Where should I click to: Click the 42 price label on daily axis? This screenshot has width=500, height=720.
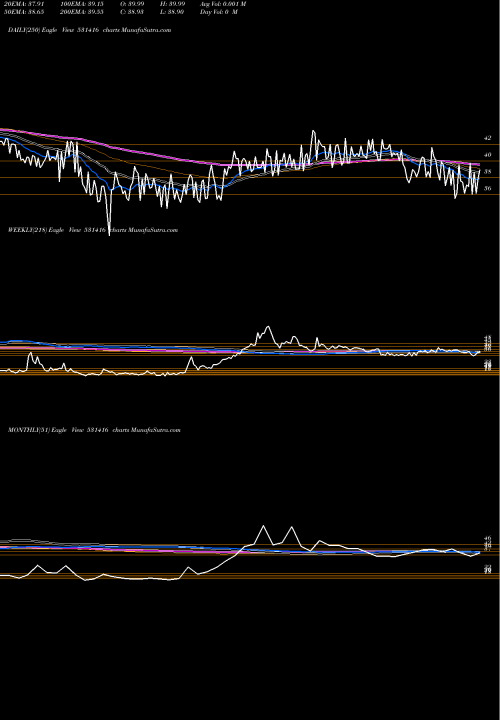pyautogui.click(x=488, y=138)
